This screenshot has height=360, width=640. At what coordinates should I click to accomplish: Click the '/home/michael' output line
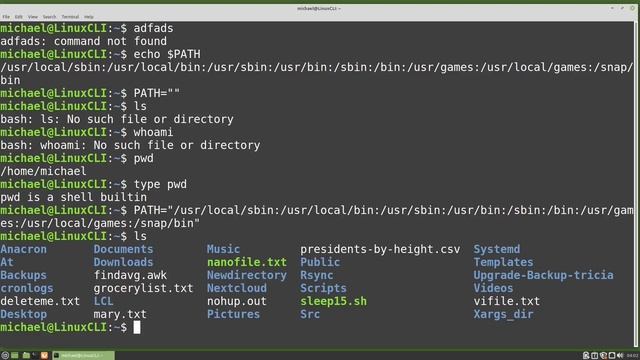[x=43, y=171]
